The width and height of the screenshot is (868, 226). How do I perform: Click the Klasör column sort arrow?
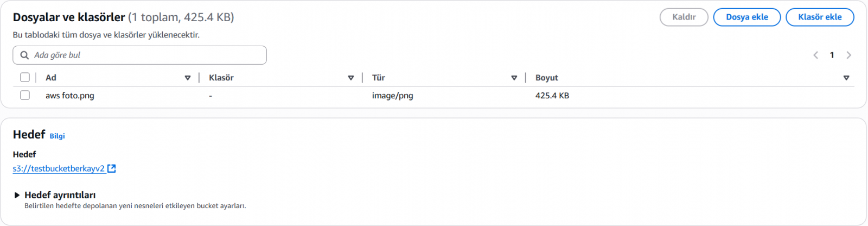351,78
